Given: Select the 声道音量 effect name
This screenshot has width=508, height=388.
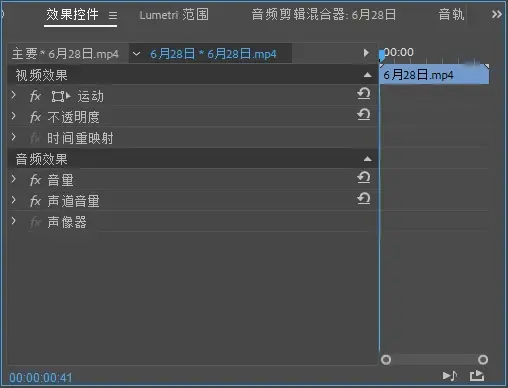Looking at the screenshot, I should (73, 201).
